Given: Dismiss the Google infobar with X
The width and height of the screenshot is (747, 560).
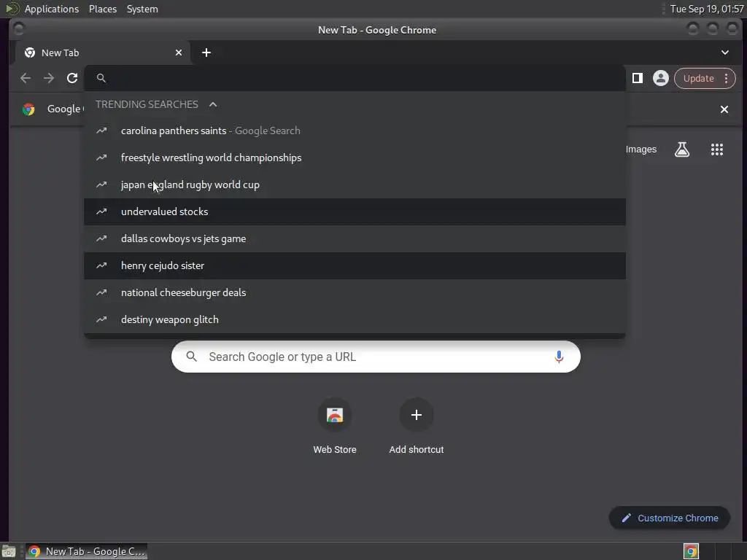Looking at the screenshot, I should [724, 109].
